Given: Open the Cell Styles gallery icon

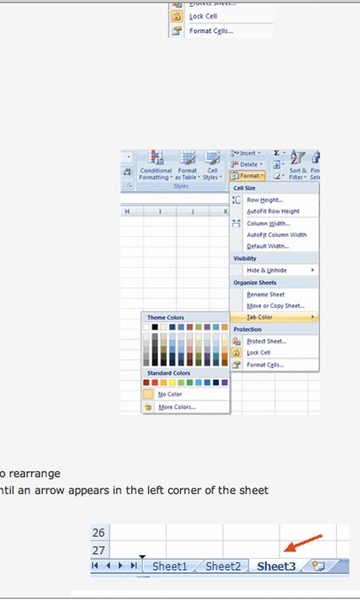Looking at the screenshot, I should (212, 157).
